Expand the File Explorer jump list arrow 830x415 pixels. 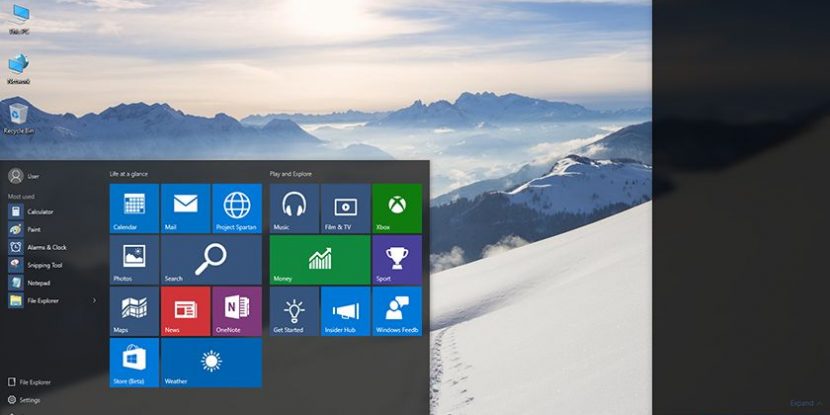click(95, 300)
